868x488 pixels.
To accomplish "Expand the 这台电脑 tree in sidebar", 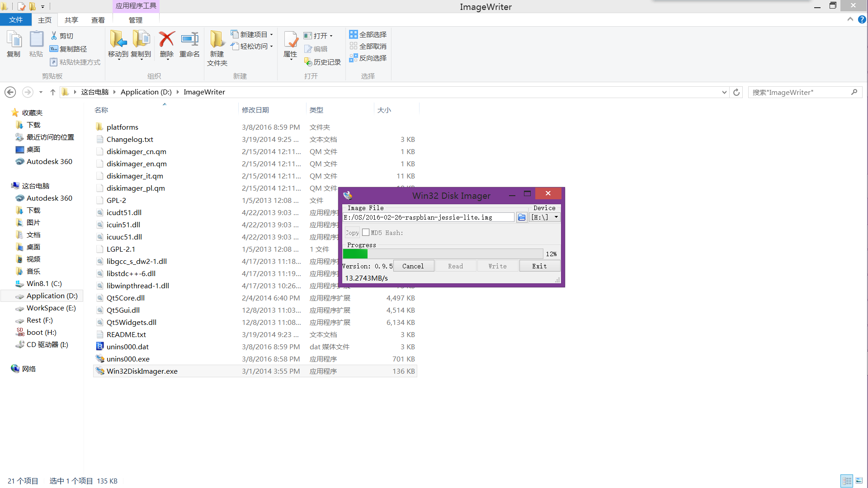I will click(x=5, y=185).
